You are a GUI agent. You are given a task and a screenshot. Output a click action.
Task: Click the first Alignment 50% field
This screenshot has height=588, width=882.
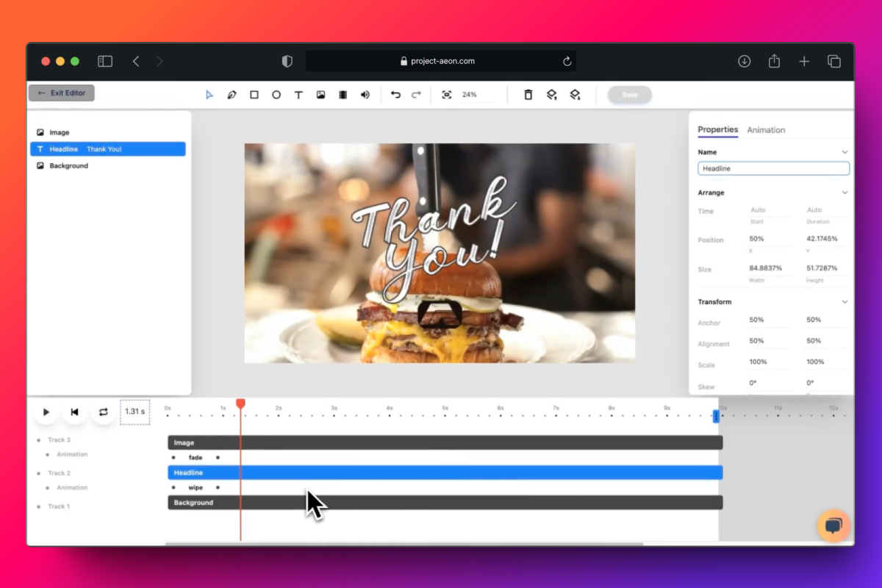(769, 341)
